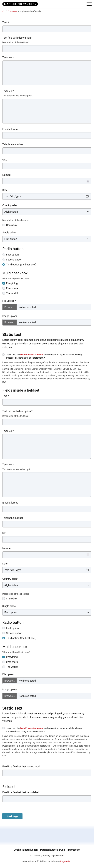The height and width of the screenshot is (868, 95).
Task: Click stepper arrows in first Number field
Action: click(88, 181)
